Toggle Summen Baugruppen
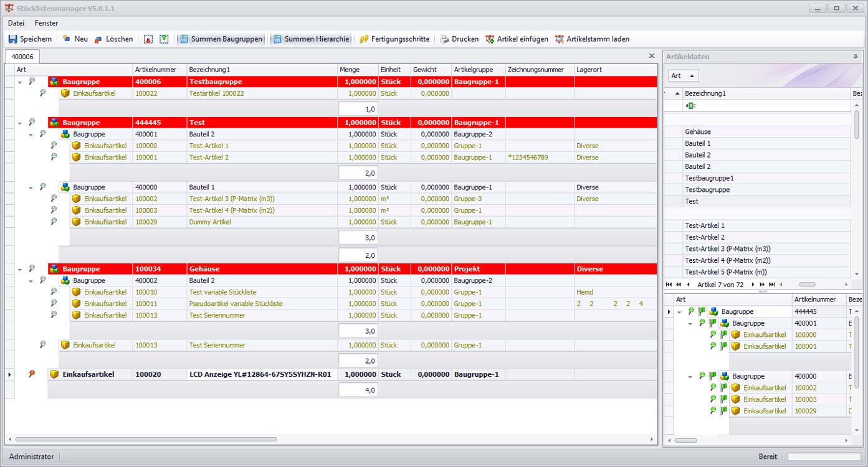Viewport: 868px width, 467px height. pyautogui.click(x=221, y=39)
